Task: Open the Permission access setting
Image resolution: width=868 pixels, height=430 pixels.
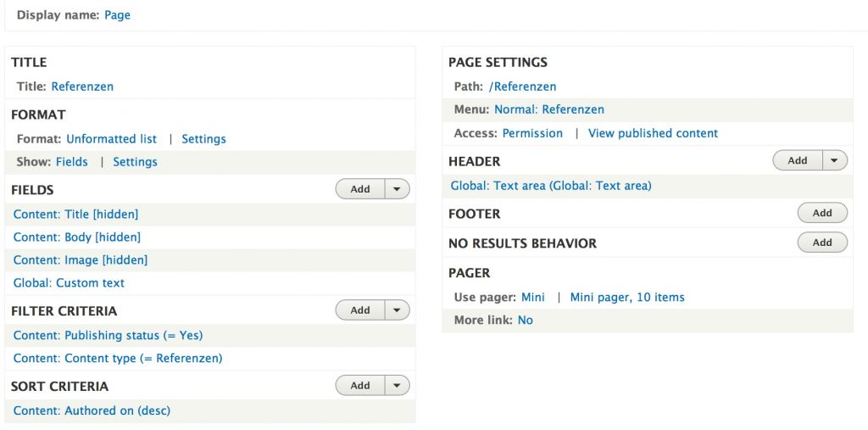Action: point(532,133)
